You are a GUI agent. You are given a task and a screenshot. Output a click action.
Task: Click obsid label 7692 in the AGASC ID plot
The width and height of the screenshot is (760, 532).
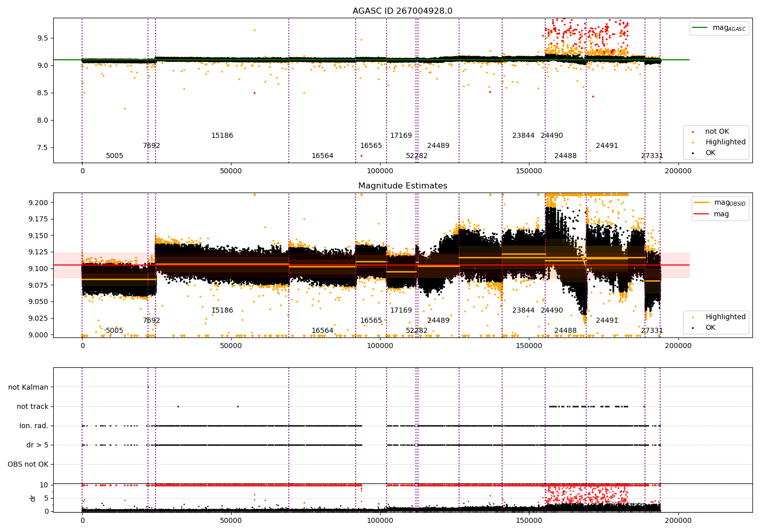151,146
